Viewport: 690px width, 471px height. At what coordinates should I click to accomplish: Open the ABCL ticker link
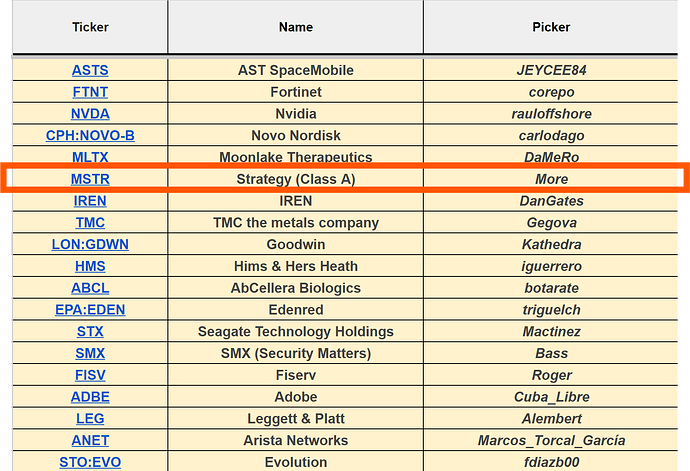pos(90,288)
